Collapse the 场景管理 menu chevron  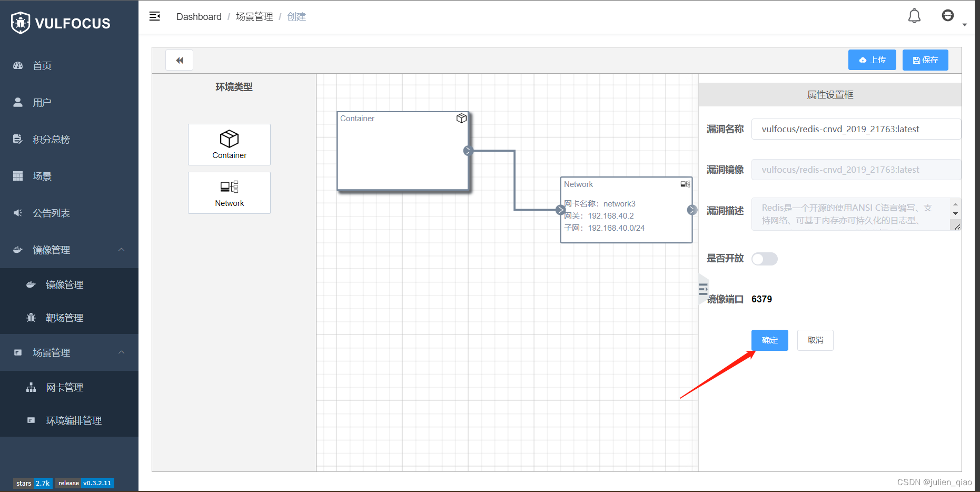click(x=122, y=352)
